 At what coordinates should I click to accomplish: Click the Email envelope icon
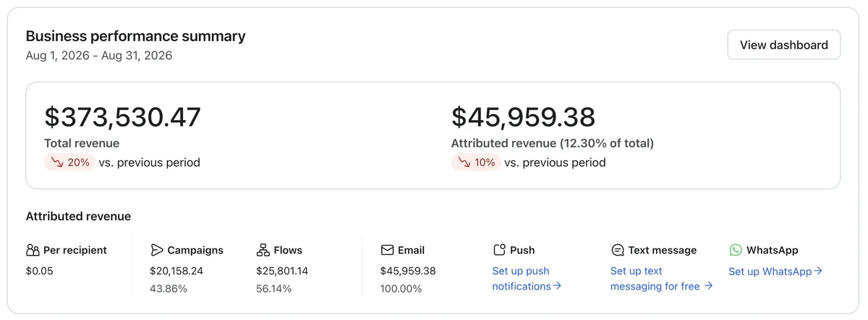(x=387, y=251)
